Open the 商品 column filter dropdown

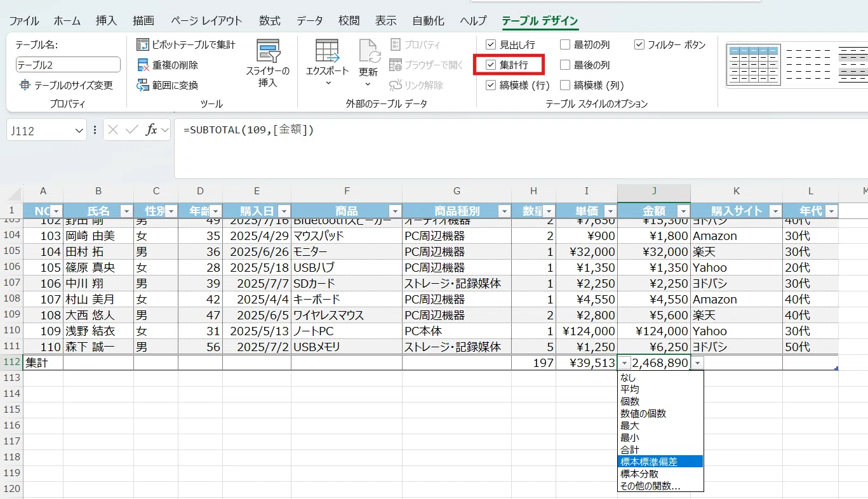394,211
